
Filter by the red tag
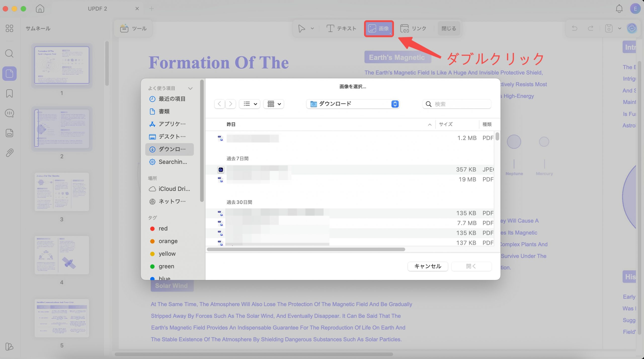tap(170, 229)
